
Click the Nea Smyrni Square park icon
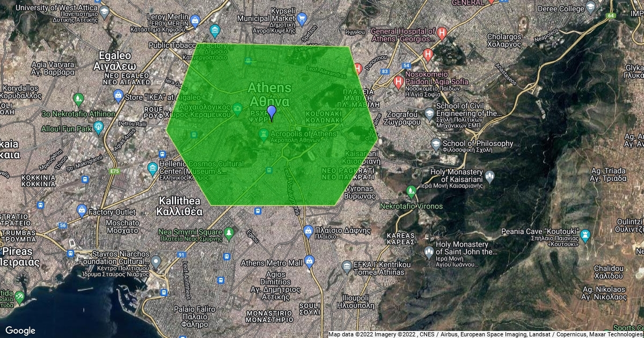[229, 232]
